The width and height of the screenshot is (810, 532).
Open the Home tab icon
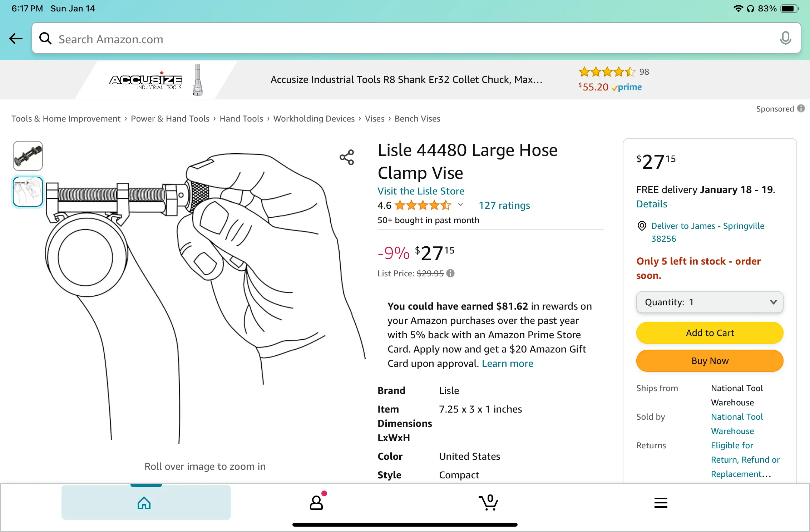tap(144, 503)
